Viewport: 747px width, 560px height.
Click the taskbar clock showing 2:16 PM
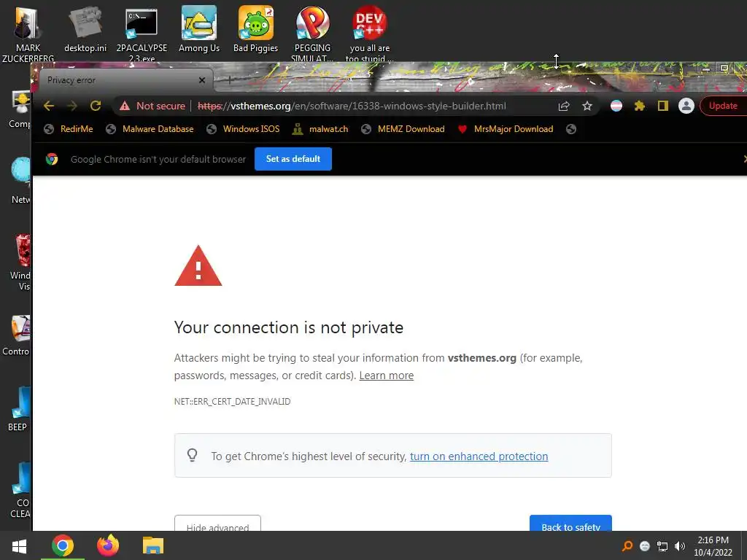(713, 545)
